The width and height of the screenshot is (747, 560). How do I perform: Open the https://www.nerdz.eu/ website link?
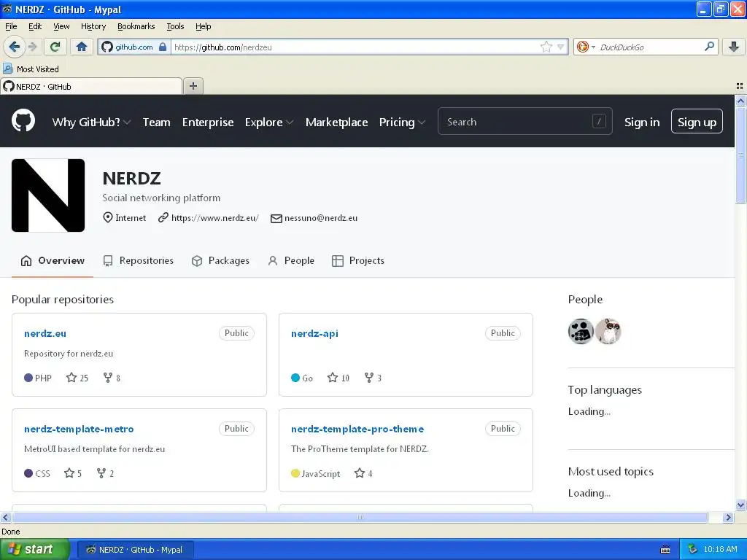(x=215, y=218)
